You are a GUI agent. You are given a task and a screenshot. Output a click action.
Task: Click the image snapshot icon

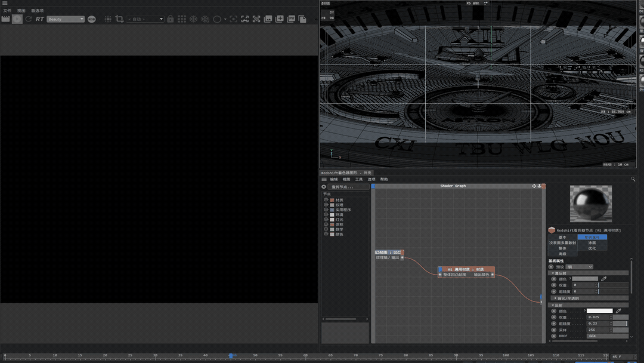pos(268,19)
